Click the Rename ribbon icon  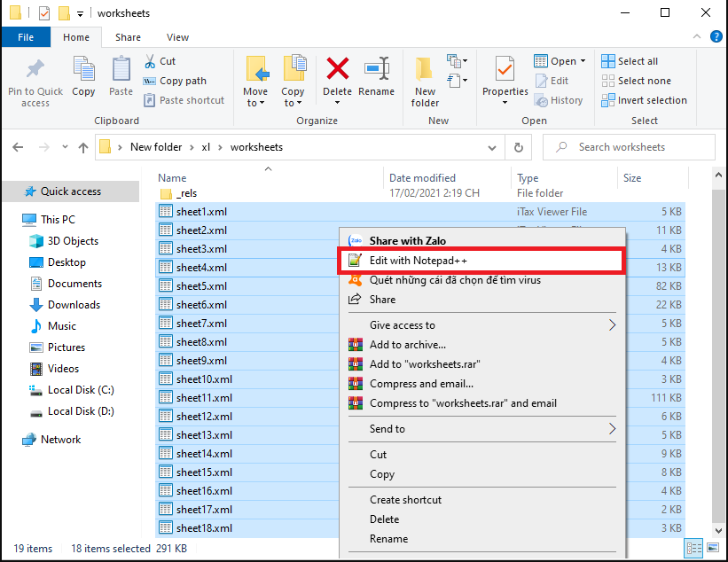[x=377, y=68]
